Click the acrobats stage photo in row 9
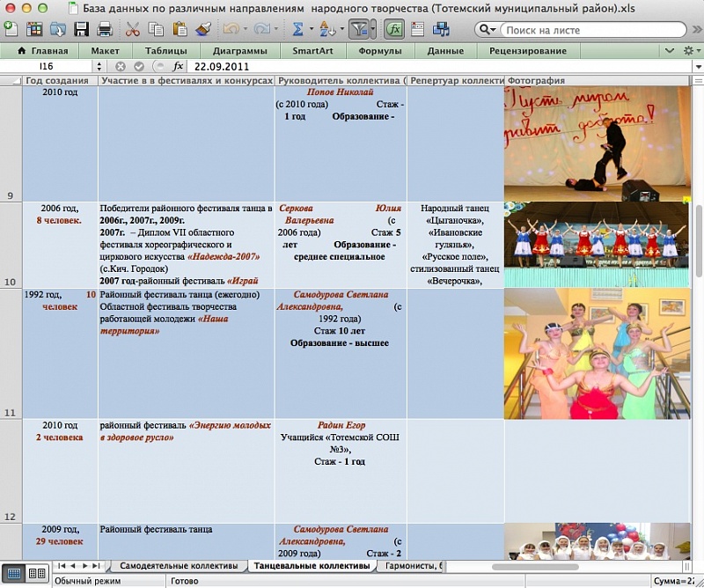Viewport: 704px width, 588px height. click(598, 143)
